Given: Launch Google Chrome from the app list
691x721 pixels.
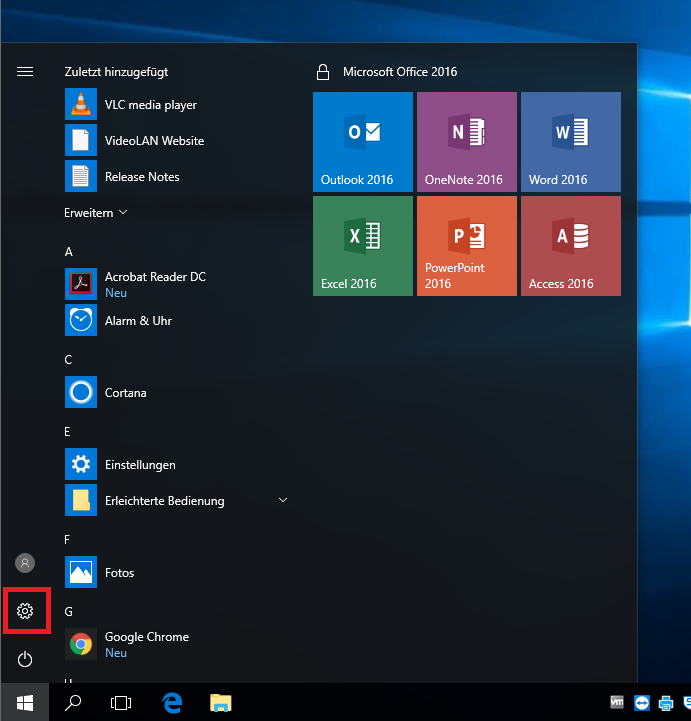Looking at the screenshot, I should (x=146, y=644).
